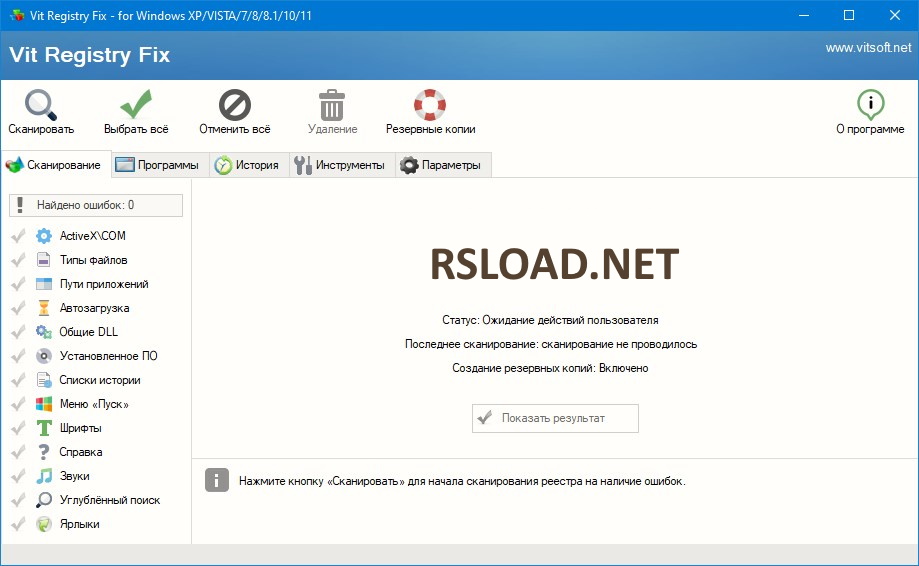
Task: Click the Создание резервных копий: Включено text
Action: click(x=550, y=368)
